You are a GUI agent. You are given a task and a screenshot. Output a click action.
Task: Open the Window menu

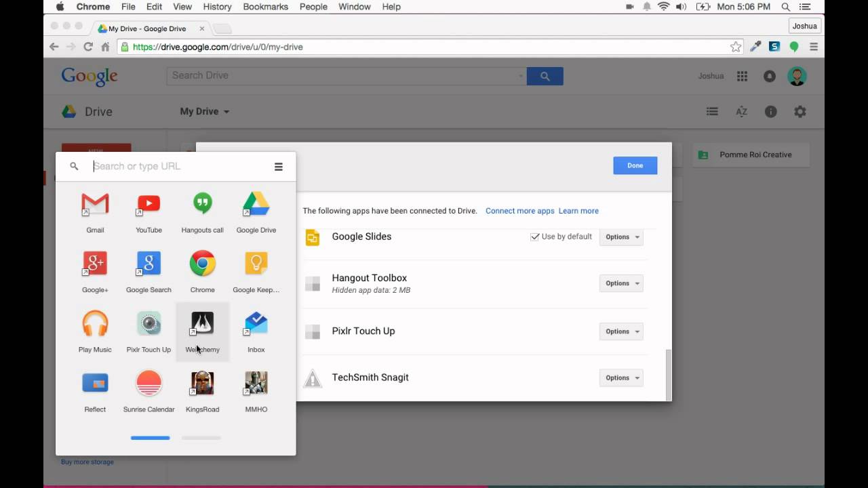point(354,7)
